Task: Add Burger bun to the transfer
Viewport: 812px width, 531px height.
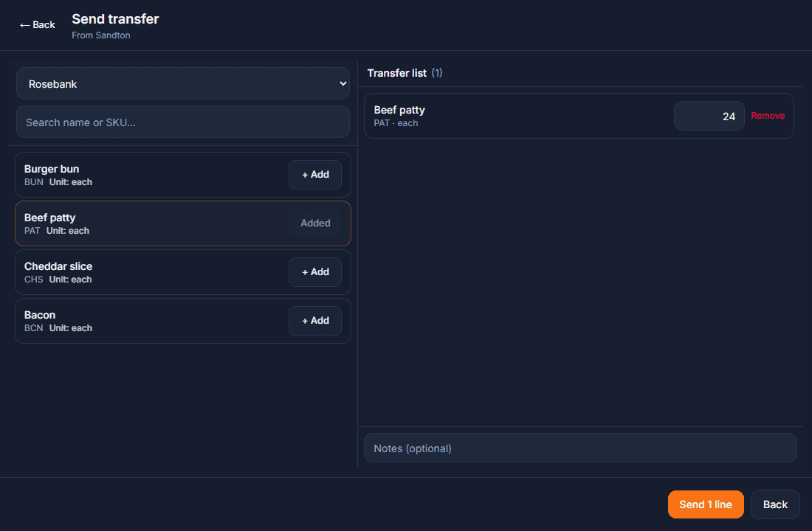Action: coord(315,174)
